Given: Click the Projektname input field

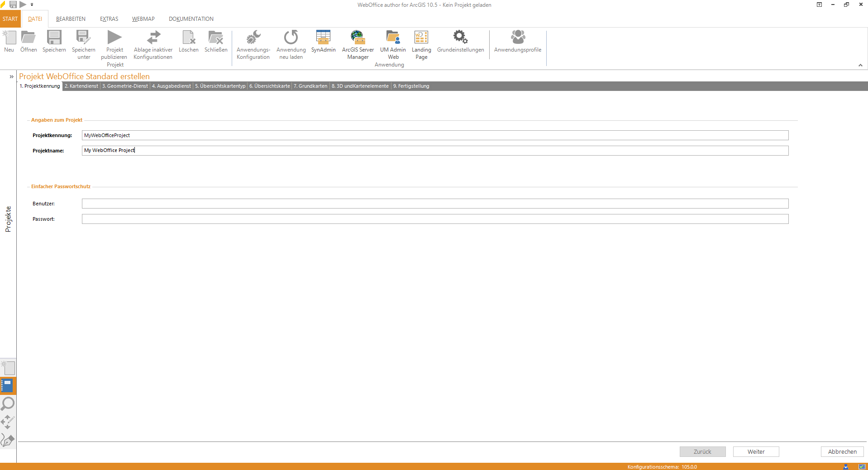Looking at the screenshot, I should (435, 151).
